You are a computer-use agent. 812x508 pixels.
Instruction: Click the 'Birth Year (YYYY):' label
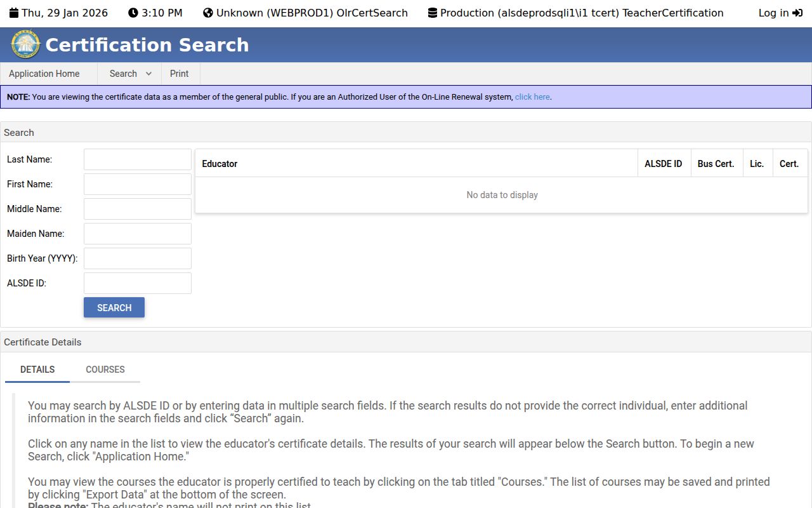[x=42, y=258]
